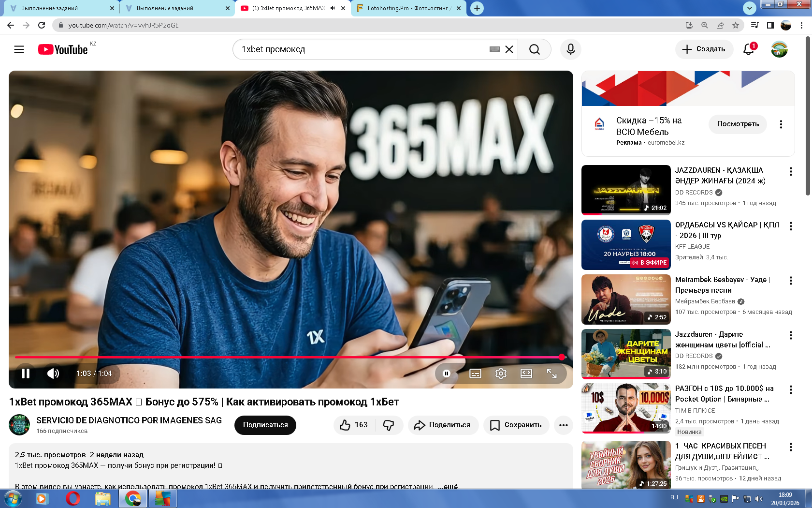Viewport: 812px width, 508px height.
Task: Open the ad options three-dot menu
Action: 781,124
